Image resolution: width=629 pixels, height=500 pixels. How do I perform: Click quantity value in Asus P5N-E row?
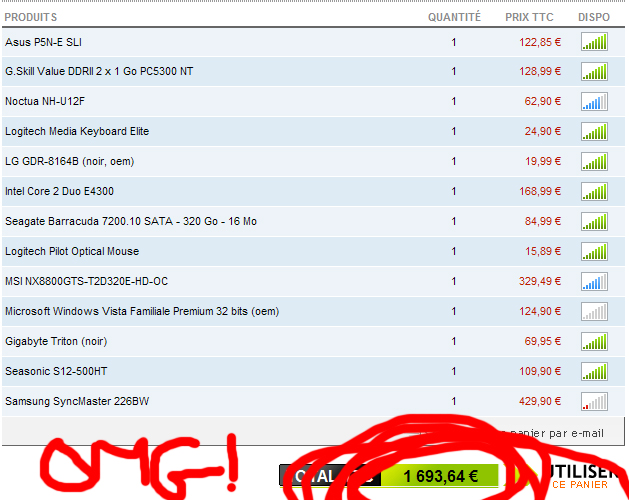[x=454, y=42]
